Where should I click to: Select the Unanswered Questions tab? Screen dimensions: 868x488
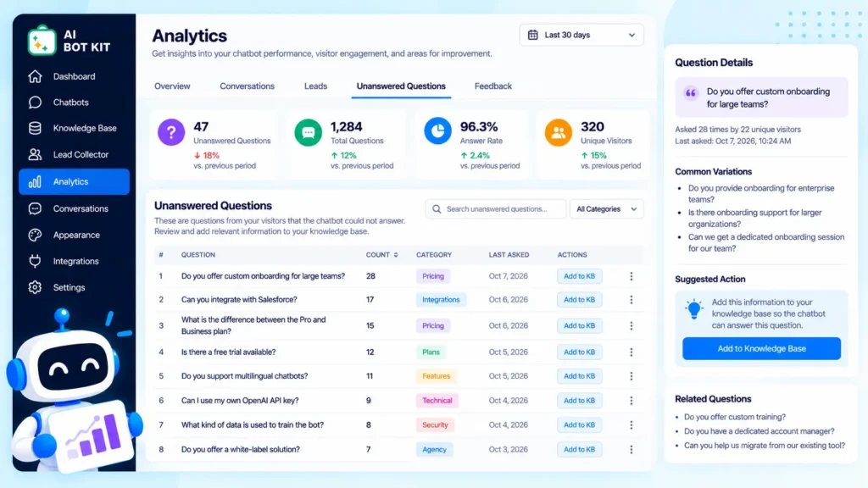tap(401, 86)
